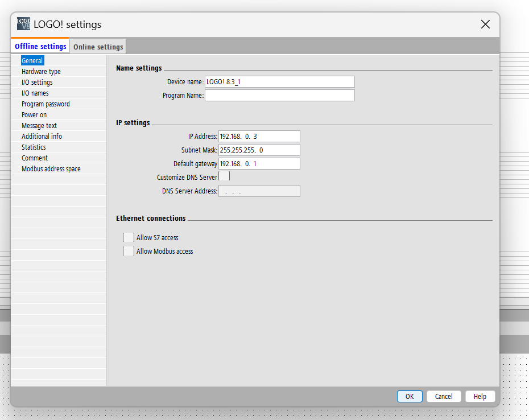Click the Name settings heading
Image resolution: width=529 pixels, height=420 pixels.
pyautogui.click(x=139, y=68)
